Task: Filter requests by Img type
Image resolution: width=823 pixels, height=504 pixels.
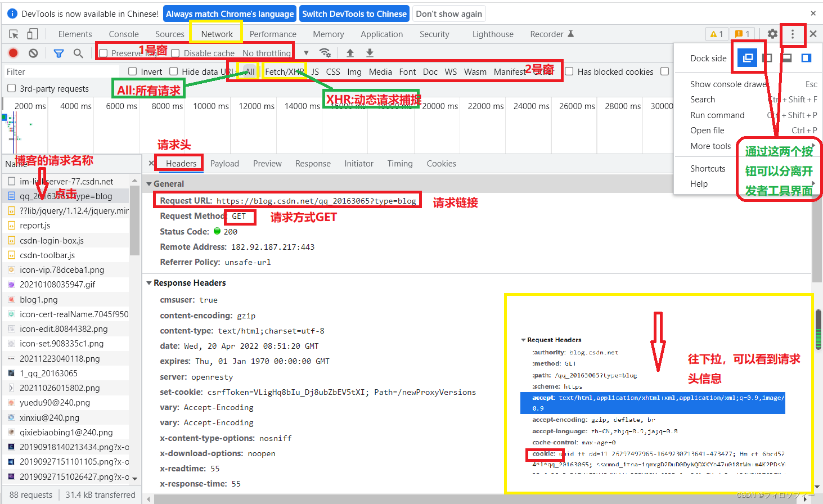Action: (354, 71)
